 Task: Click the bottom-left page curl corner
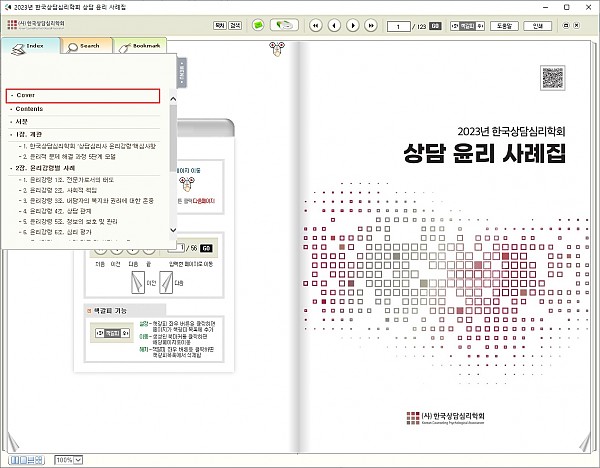tap(13, 442)
